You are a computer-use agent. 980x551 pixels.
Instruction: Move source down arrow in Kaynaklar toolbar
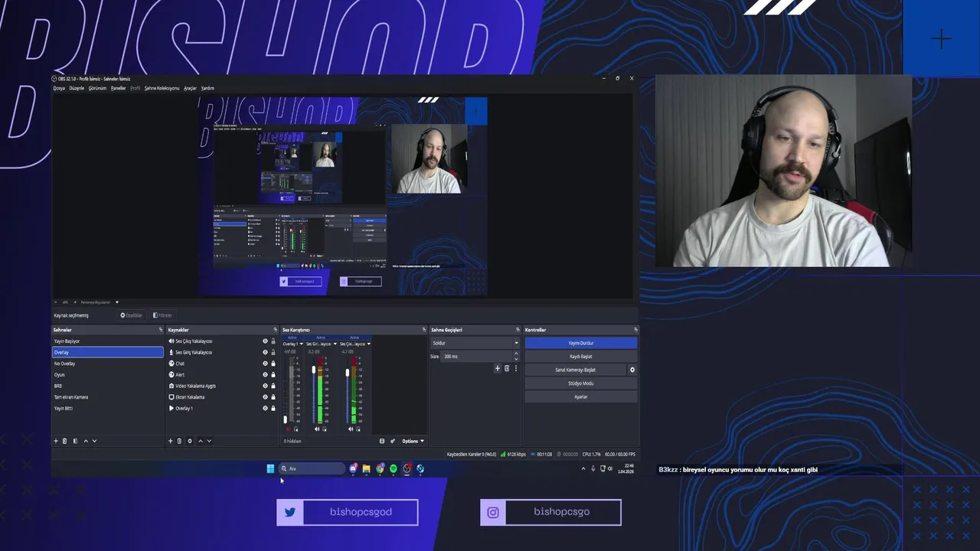click(x=209, y=441)
